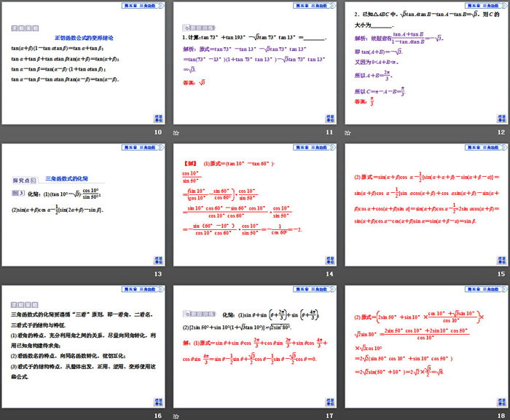Click the blue title 正切函数公式的变形结论 on slide 10
The height and width of the screenshot is (420, 510).
(x=84, y=38)
